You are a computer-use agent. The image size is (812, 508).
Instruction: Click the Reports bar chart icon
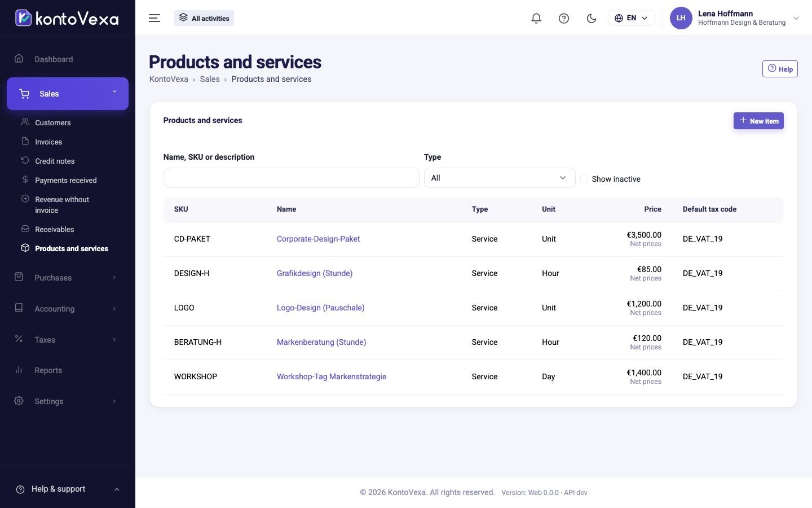point(19,370)
